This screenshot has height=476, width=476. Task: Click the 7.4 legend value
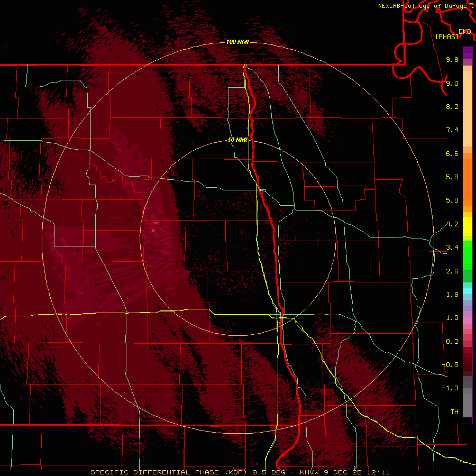pyautogui.click(x=452, y=130)
